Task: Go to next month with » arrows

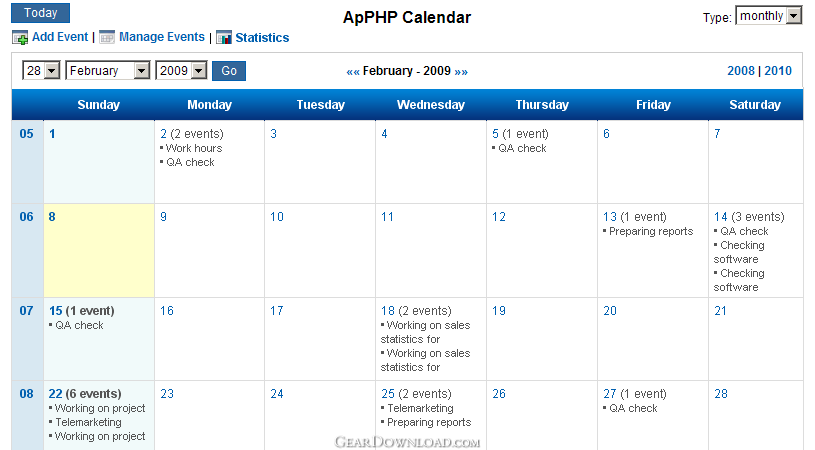Action: tap(461, 72)
